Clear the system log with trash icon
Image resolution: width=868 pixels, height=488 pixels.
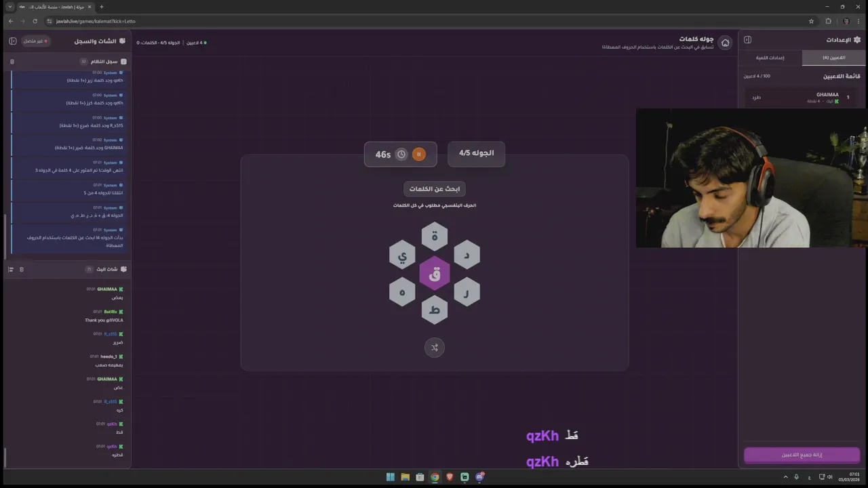pyautogui.click(x=12, y=62)
